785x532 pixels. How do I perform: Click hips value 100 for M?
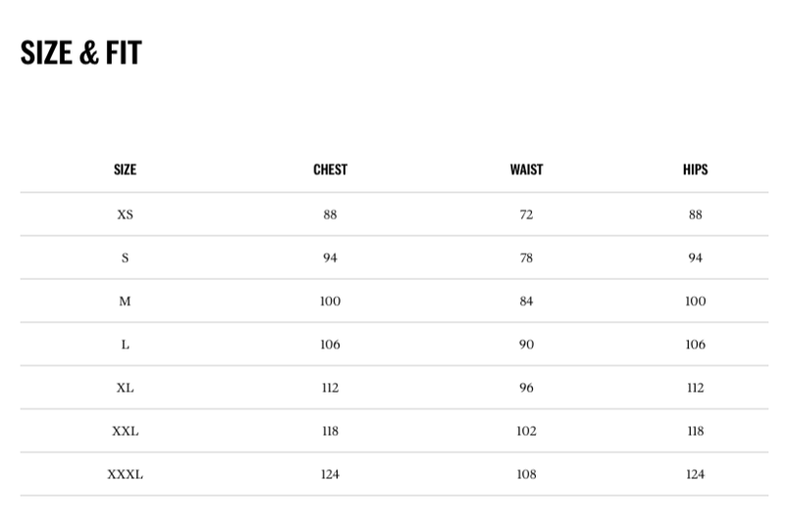[x=695, y=301]
